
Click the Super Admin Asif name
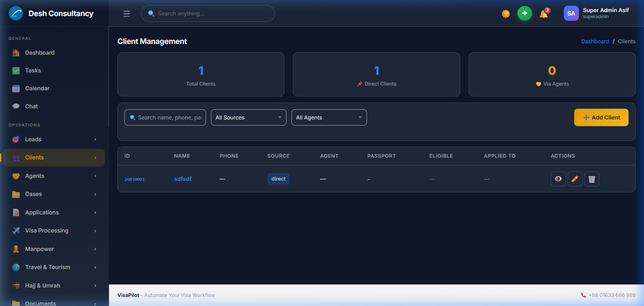point(606,10)
